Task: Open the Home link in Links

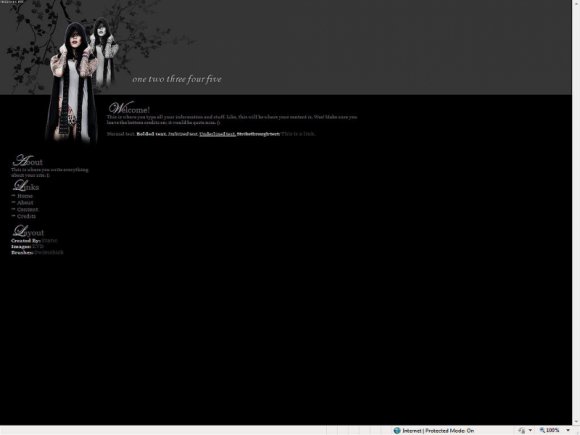Action: [x=25, y=196]
